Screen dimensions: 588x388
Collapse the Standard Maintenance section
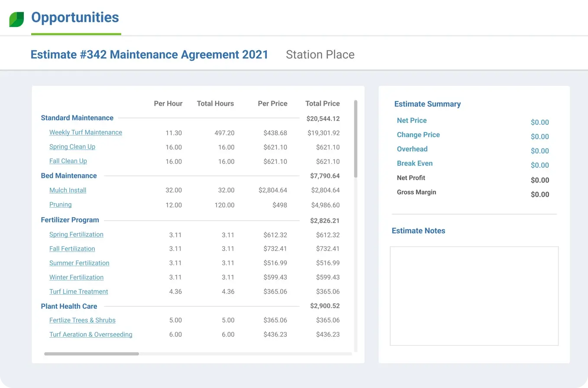click(77, 117)
